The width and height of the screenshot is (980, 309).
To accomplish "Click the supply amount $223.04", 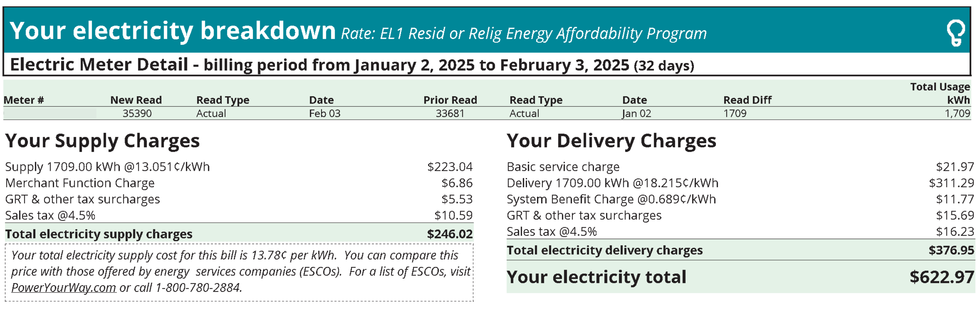I will (x=450, y=167).
